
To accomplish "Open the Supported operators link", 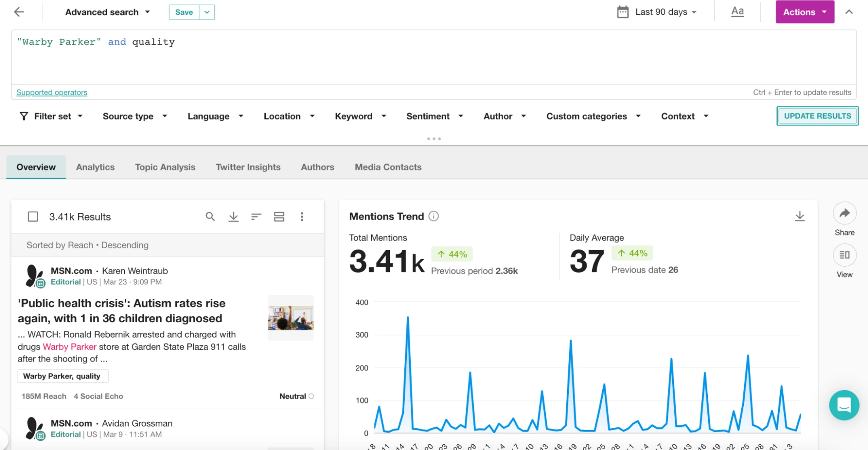I will point(52,93).
